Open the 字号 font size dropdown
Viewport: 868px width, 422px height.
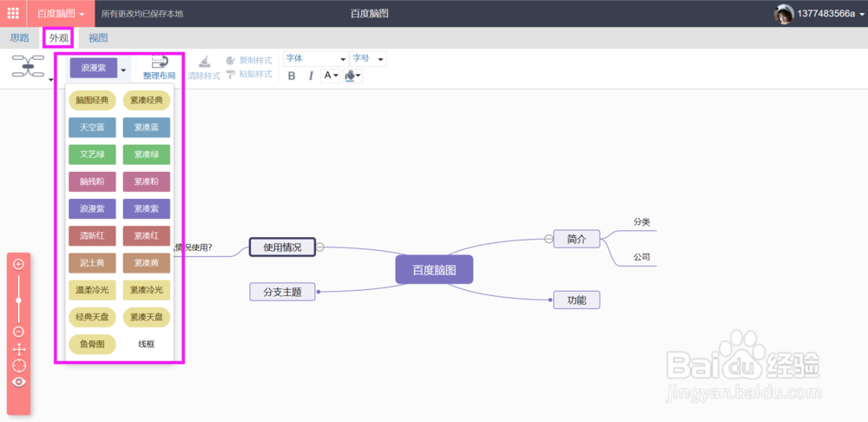click(368, 58)
